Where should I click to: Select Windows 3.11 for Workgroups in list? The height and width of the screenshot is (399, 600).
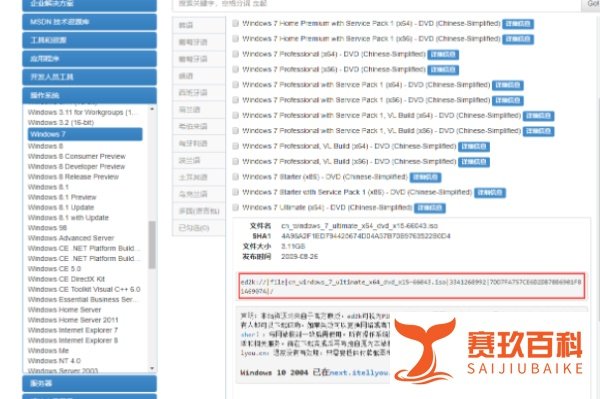coord(81,112)
